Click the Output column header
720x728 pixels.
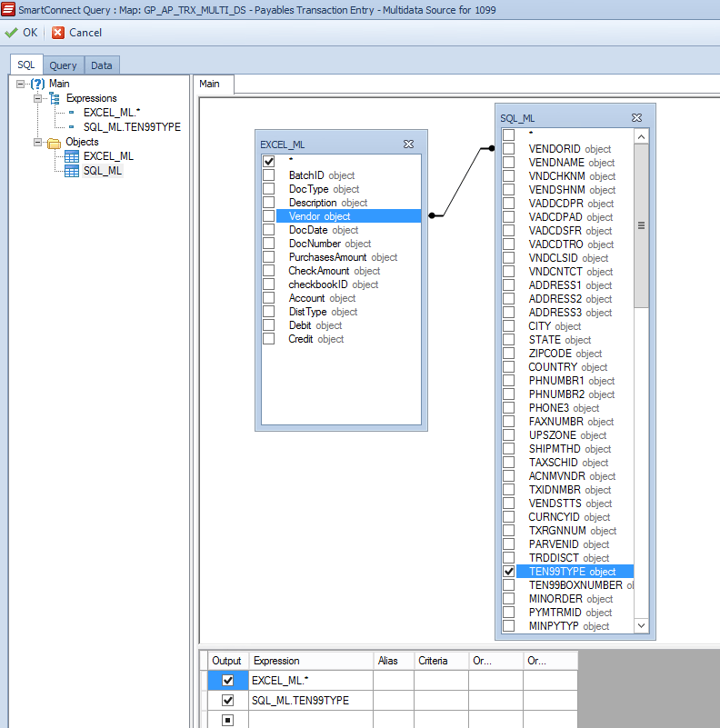click(226, 661)
